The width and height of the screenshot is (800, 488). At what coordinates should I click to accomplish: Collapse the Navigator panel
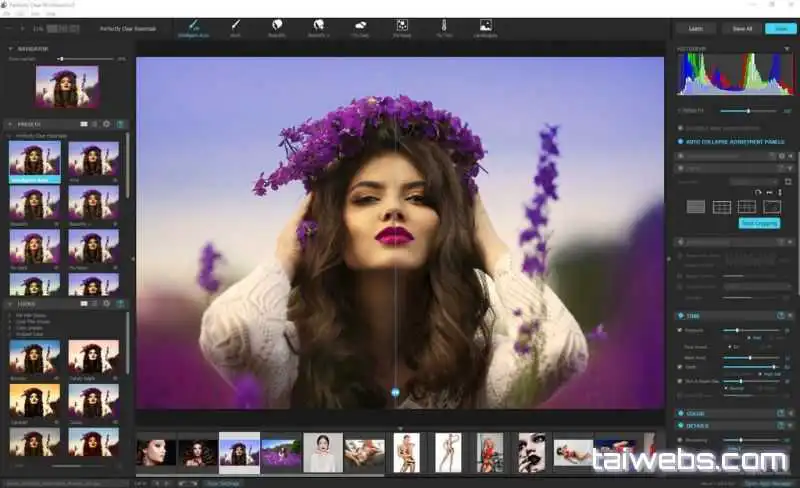click(11, 47)
